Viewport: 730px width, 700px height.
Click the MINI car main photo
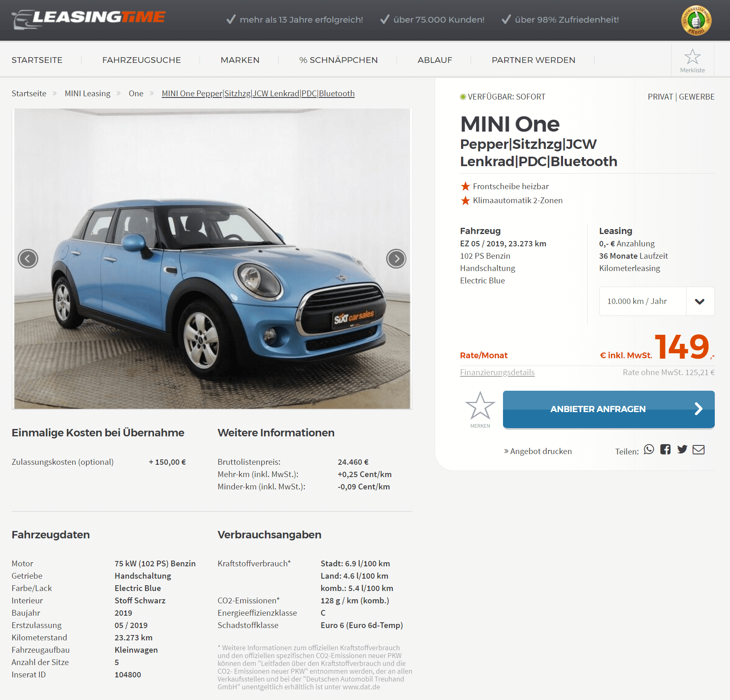pyautogui.click(x=212, y=259)
